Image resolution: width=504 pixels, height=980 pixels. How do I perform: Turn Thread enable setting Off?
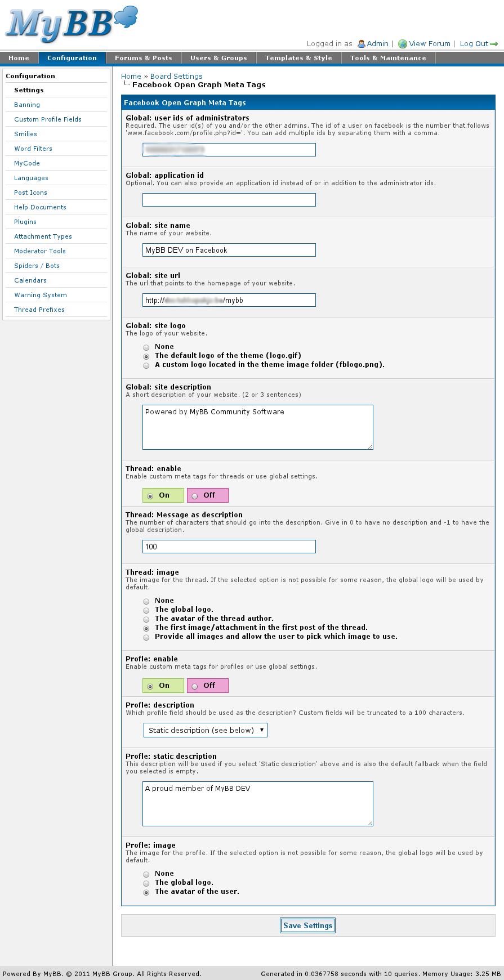(x=195, y=496)
